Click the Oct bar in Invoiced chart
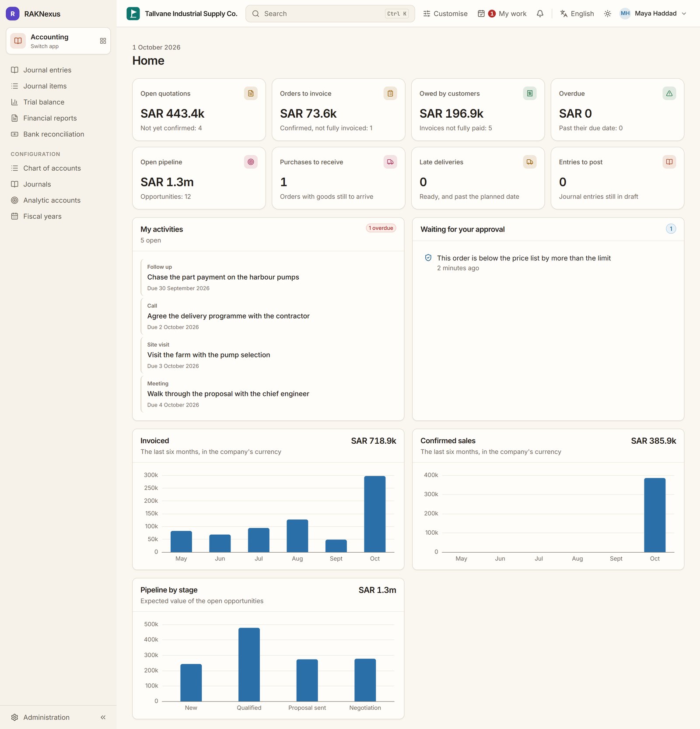 pyautogui.click(x=374, y=514)
